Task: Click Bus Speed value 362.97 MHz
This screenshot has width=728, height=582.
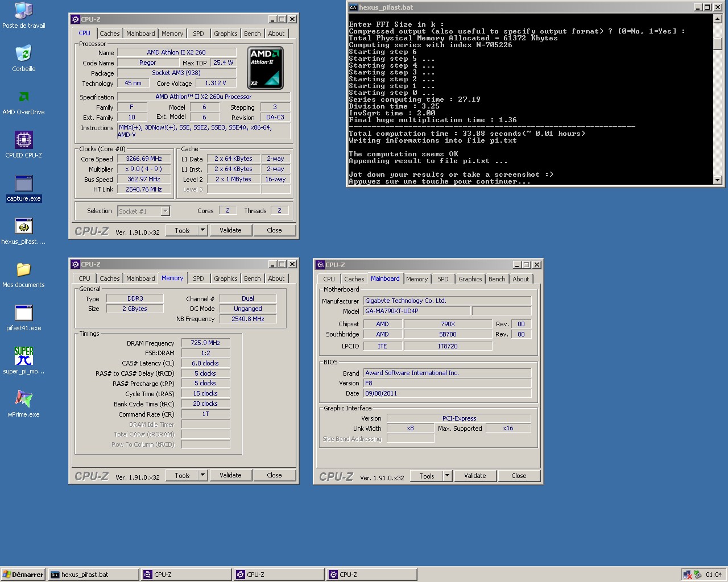Action: click(x=144, y=179)
